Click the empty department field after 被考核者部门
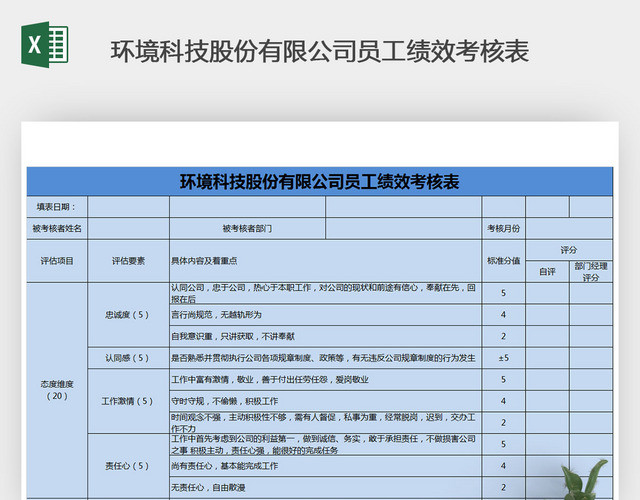640x500 pixels. tap(404, 229)
